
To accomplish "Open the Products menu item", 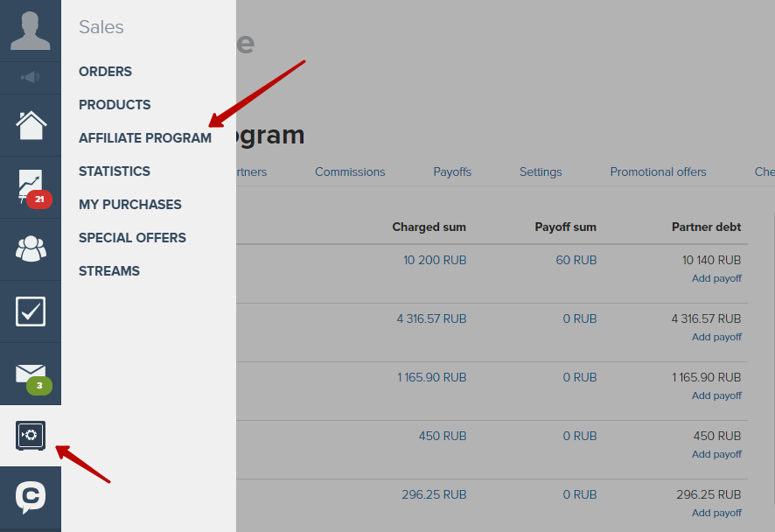I will [x=115, y=105].
